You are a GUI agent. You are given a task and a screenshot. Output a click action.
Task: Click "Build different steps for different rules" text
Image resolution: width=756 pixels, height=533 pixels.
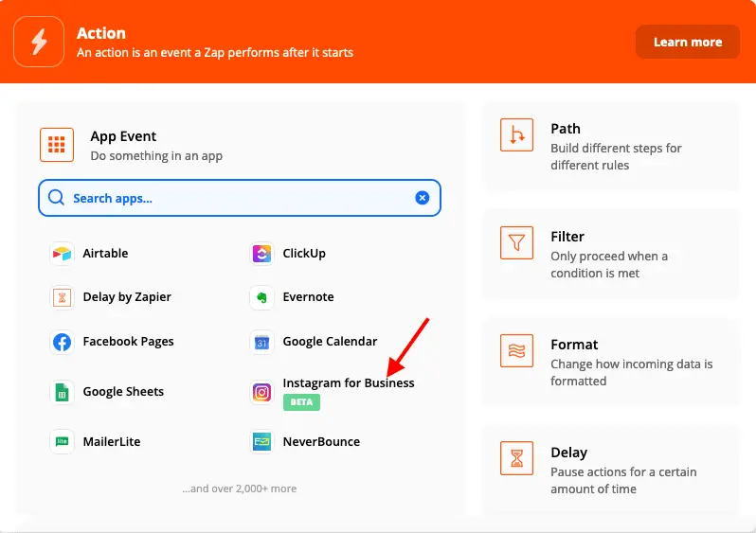pos(616,157)
